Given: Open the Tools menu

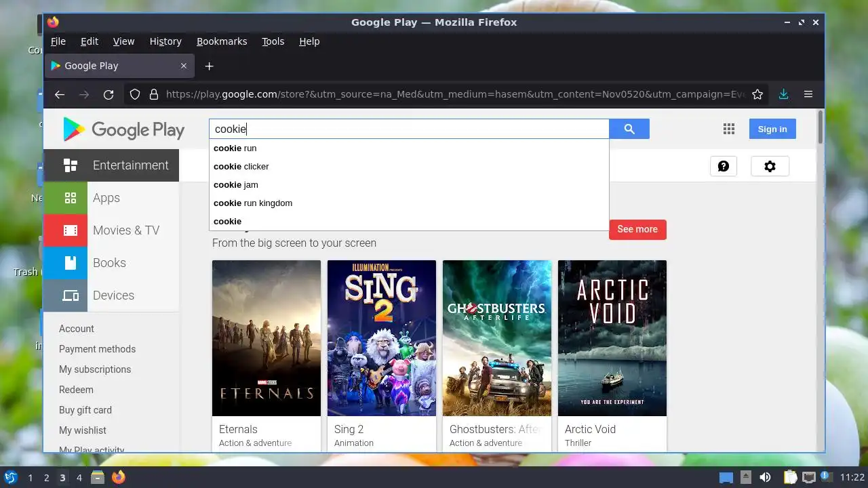Looking at the screenshot, I should (x=273, y=41).
